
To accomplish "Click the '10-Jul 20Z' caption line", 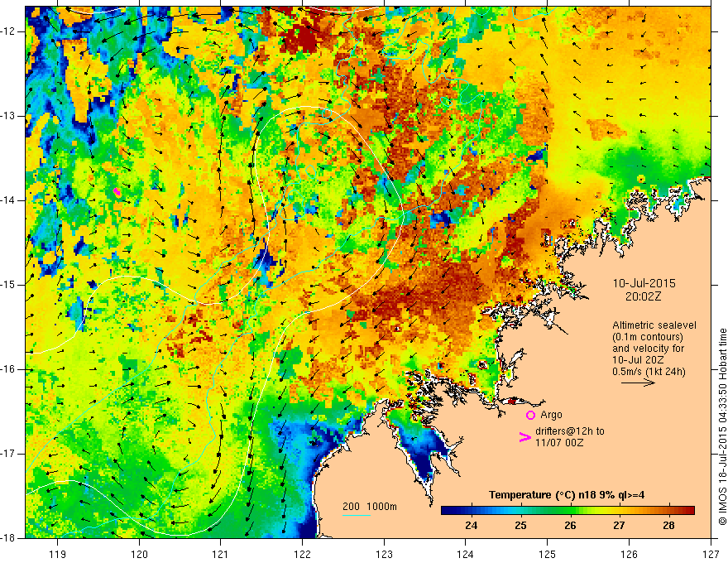I will [x=638, y=360].
